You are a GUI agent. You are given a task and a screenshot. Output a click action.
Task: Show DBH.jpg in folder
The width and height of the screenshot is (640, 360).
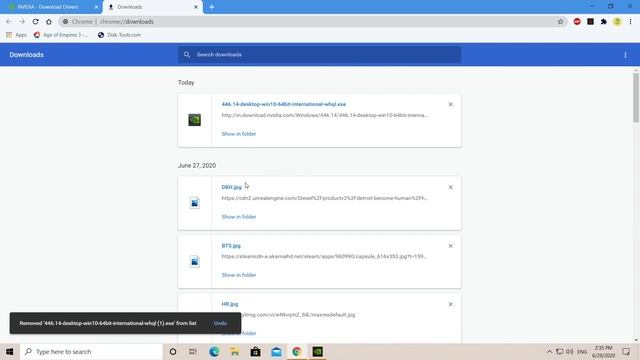(x=239, y=217)
